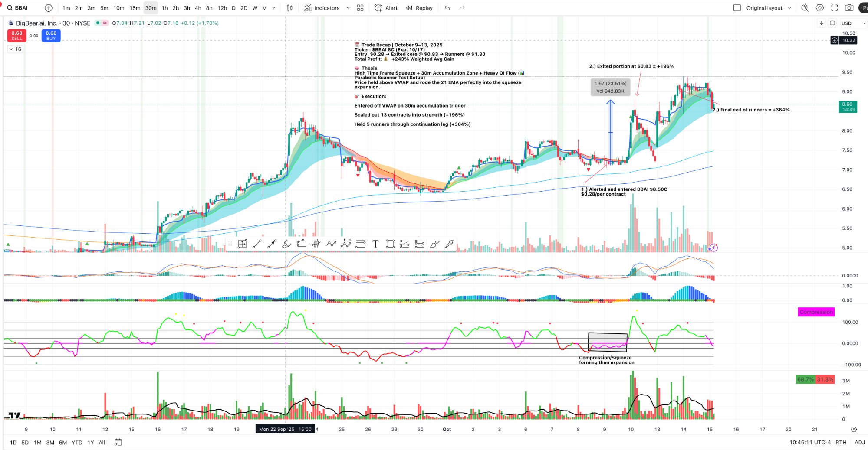Select the horizontal lines levels tool
This screenshot has height=450, width=868.
(x=361, y=244)
